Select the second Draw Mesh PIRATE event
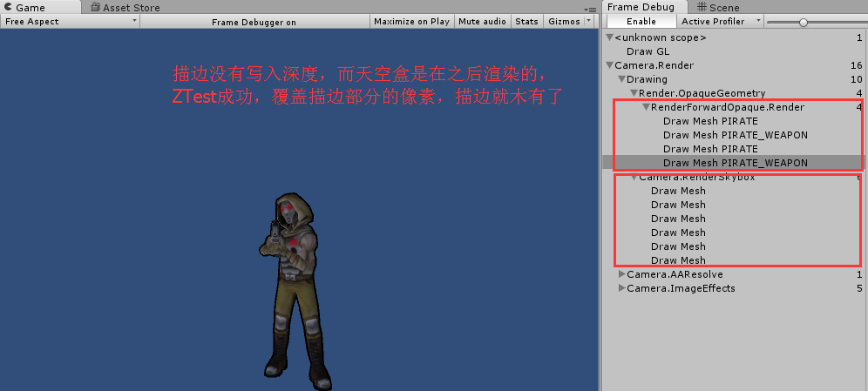The height and width of the screenshot is (391, 868). [x=710, y=149]
